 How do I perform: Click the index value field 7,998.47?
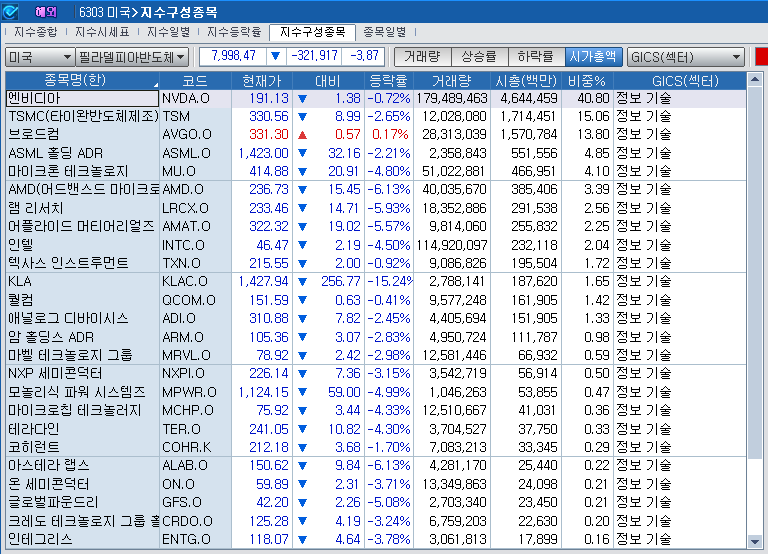[x=233, y=56]
